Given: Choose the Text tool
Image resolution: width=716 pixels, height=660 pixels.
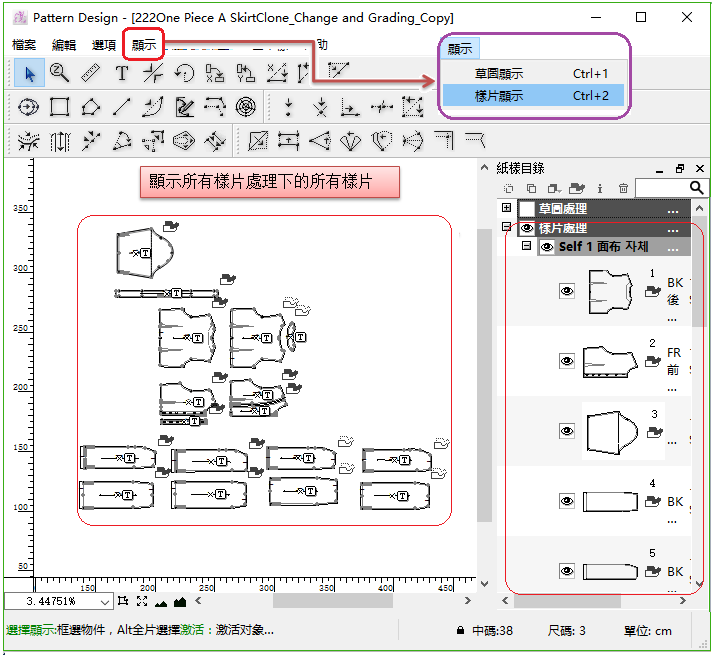Looking at the screenshot, I should pyautogui.click(x=122, y=73).
